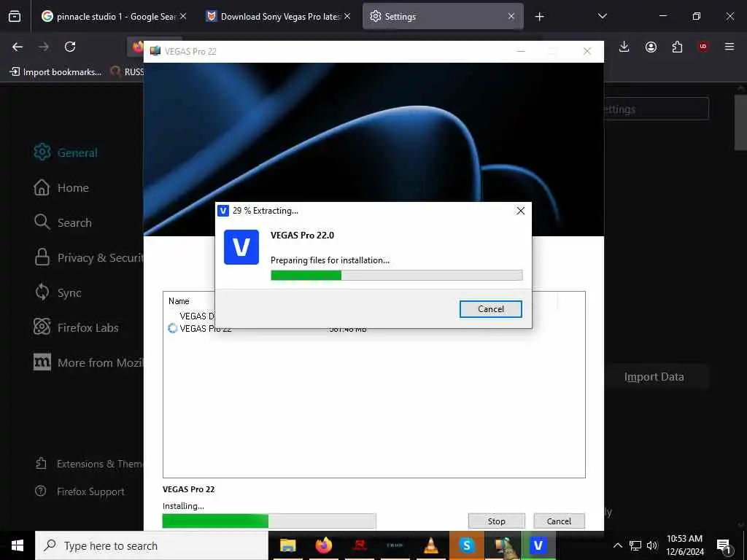Cancel the file extraction dialog

[x=490, y=309]
